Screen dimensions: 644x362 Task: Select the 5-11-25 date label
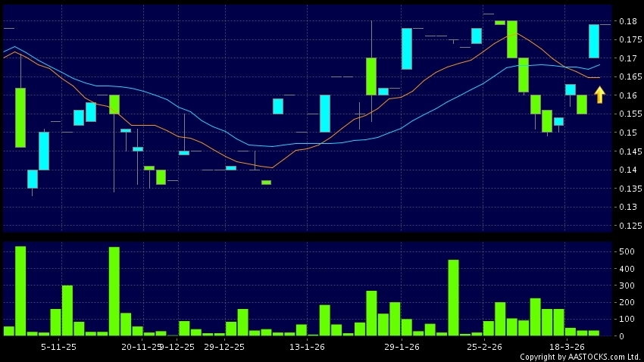click(x=58, y=346)
